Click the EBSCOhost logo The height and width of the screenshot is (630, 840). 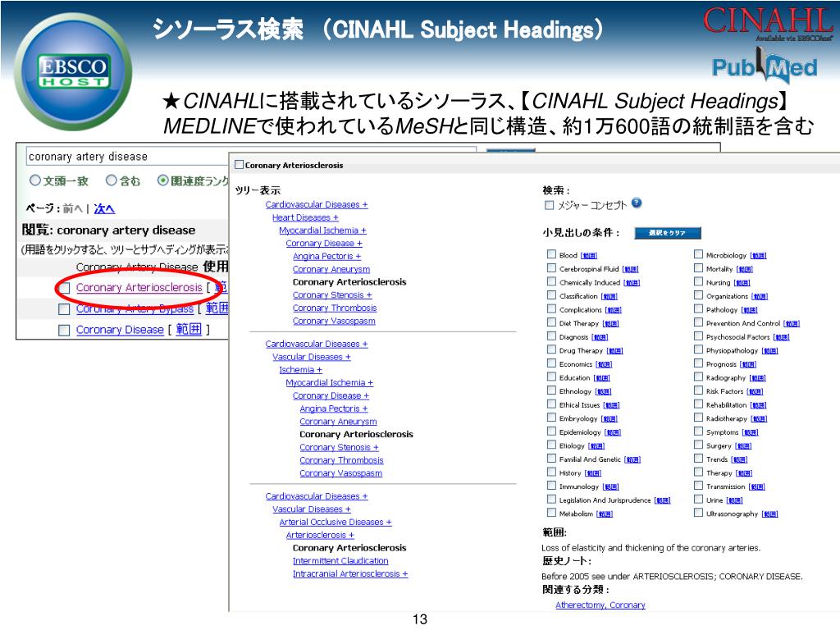click(x=73, y=72)
